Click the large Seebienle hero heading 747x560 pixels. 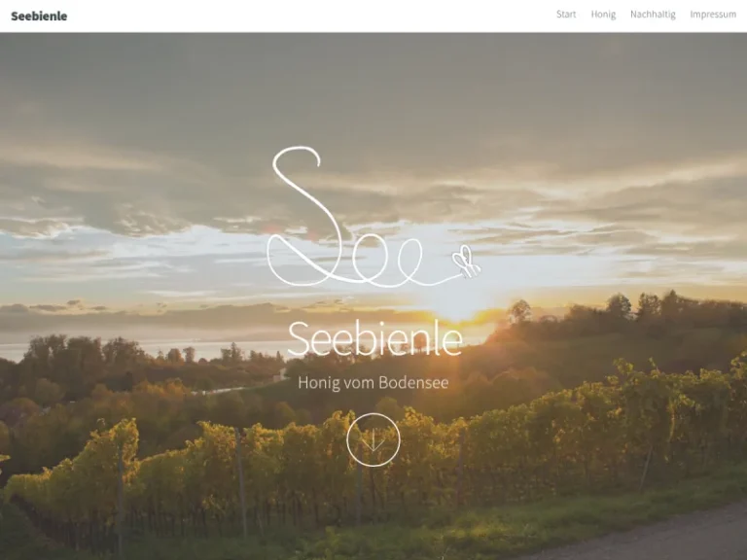click(374, 338)
